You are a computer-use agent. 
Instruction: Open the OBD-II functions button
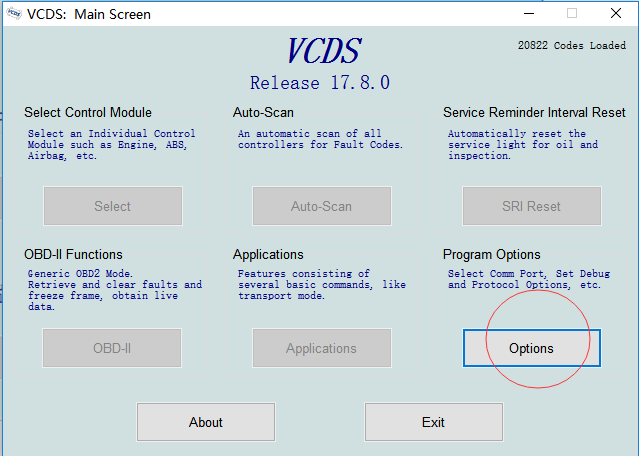[x=112, y=348]
